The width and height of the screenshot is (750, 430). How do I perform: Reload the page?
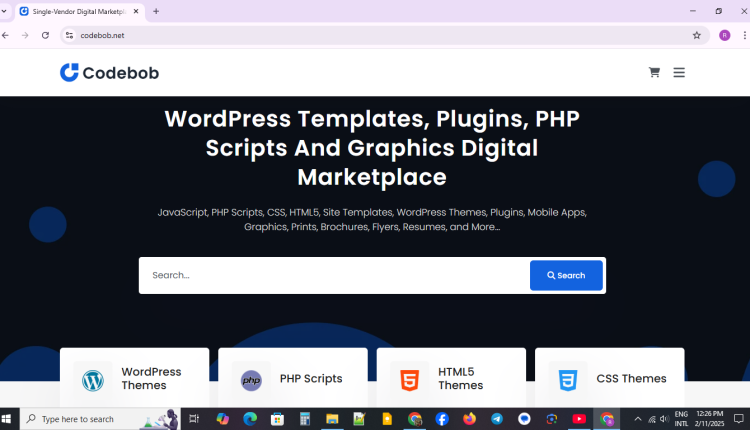click(x=45, y=35)
